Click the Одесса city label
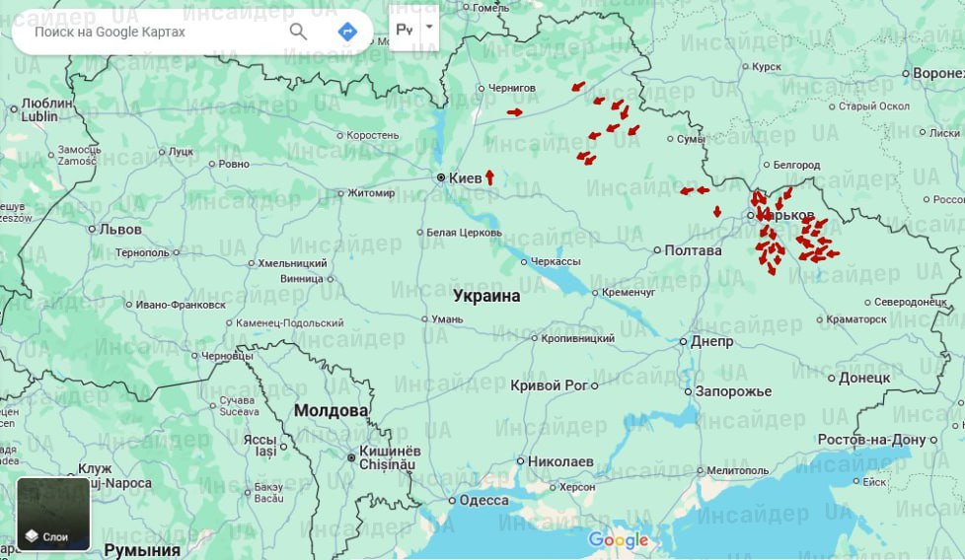The height and width of the screenshot is (560, 965). click(484, 500)
